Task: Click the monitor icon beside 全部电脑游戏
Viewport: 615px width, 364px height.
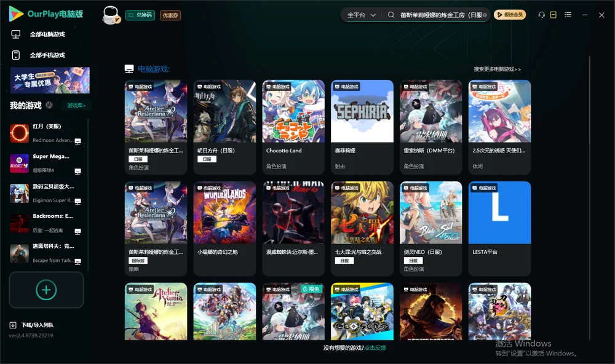Action: click(x=16, y=34)
